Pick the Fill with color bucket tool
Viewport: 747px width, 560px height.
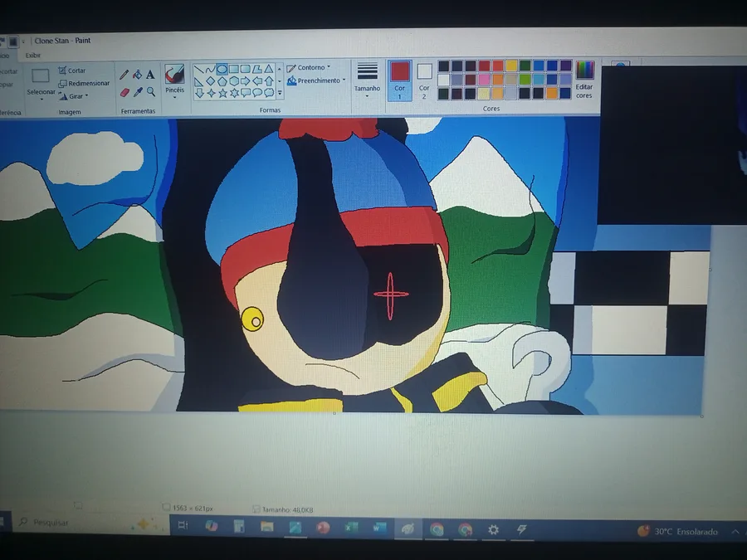coord(137,75)
